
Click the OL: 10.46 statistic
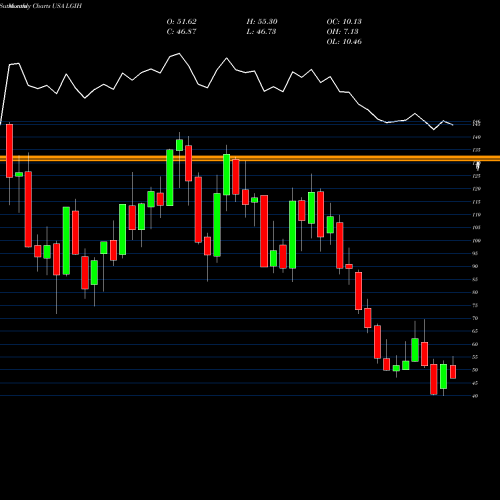click(x=344, y=42)
